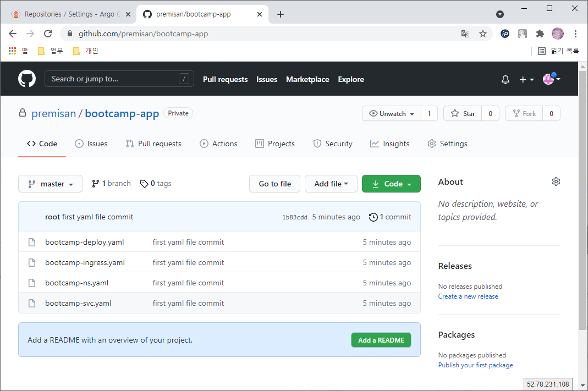Click the forward navigation arrow
The height and width of the screenshot is (391, 588).
30,34
